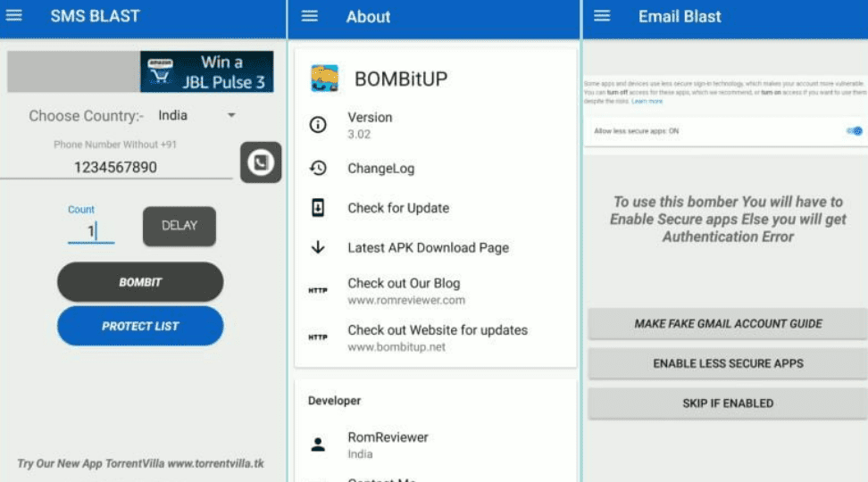
Task: Tap MAKE FAKE GMAIL ACCOUNT GUIDE button
Action: click(x=728, y=324)
